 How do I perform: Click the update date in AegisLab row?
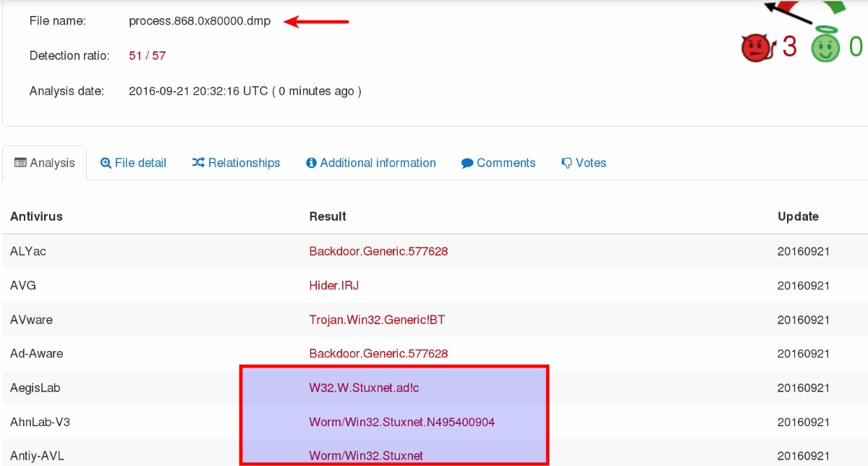803,388
